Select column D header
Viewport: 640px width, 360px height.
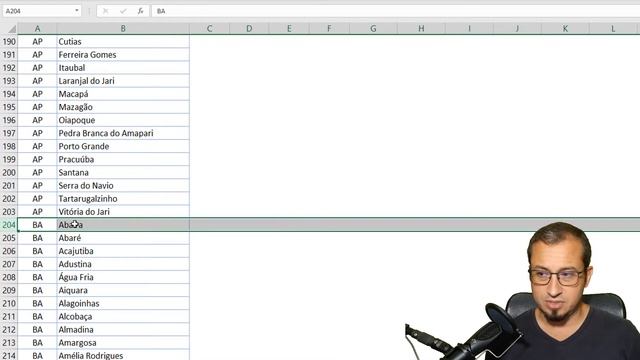click(249, 29)
